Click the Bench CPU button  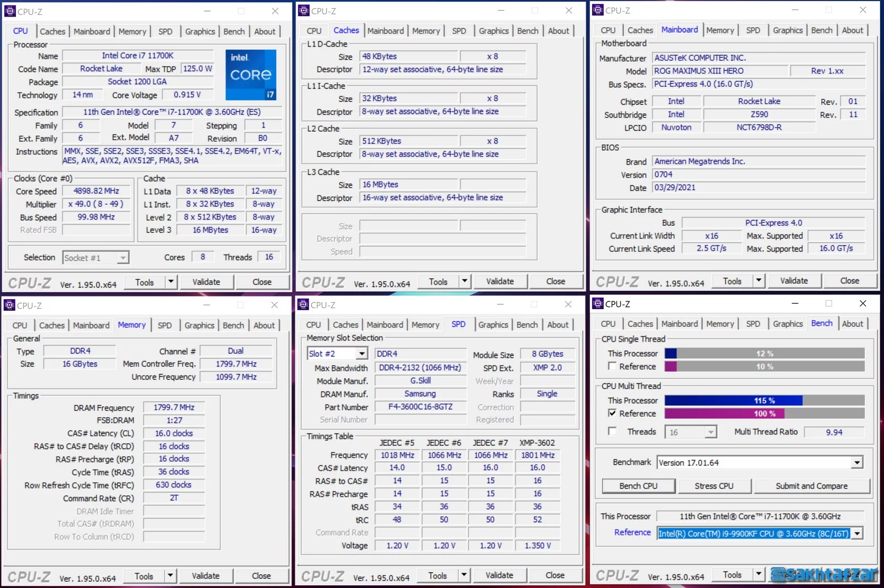(639, 486)
